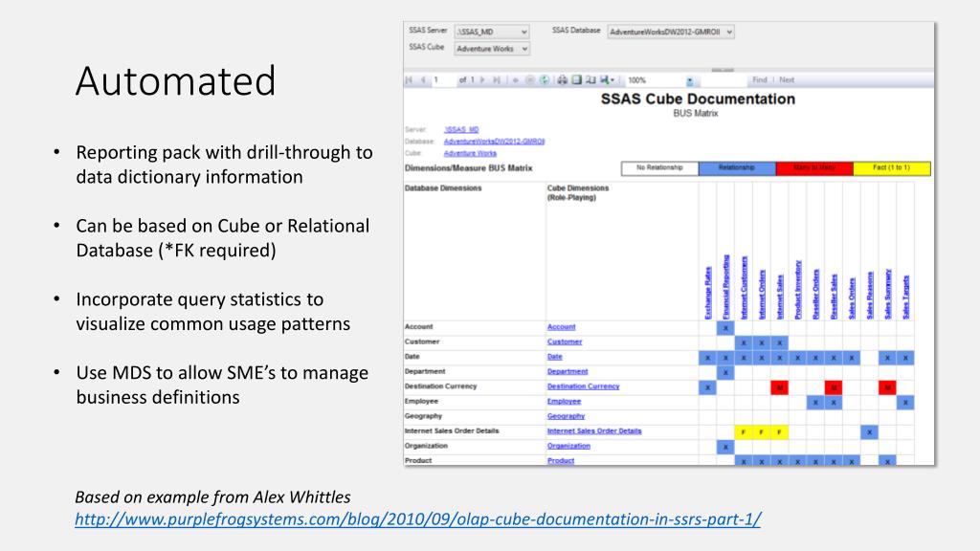Click the Department cube dimension link

(568, 372)
